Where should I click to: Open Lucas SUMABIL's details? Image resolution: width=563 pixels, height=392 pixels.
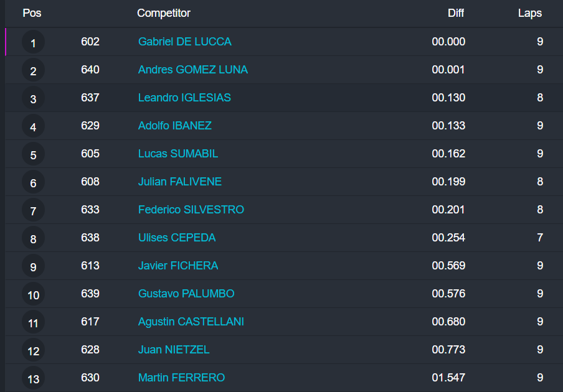177,154
